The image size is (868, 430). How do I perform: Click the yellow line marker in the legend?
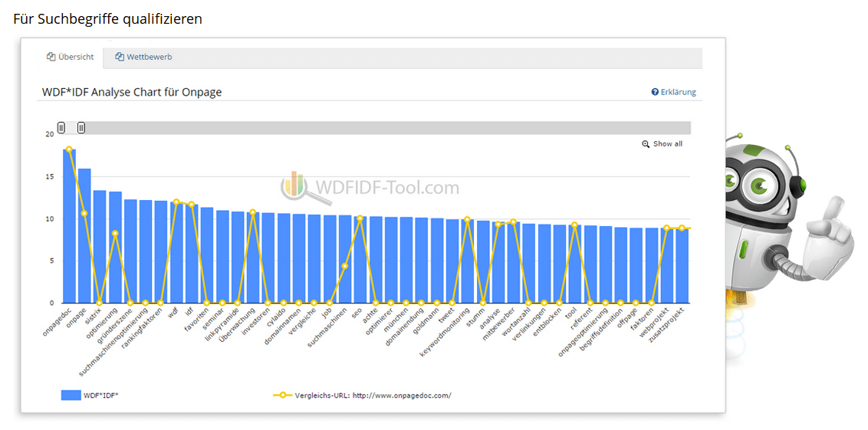[x=282, y=396]
